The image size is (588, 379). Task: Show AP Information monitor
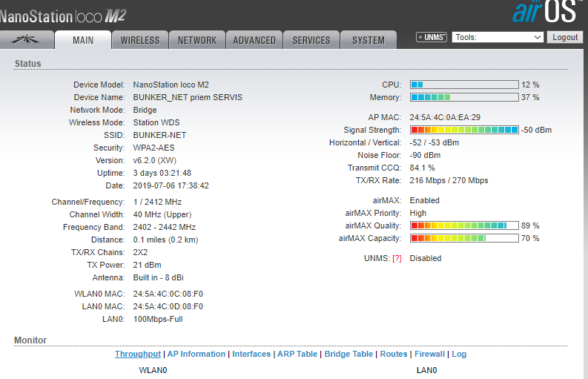tap(196, 355)
